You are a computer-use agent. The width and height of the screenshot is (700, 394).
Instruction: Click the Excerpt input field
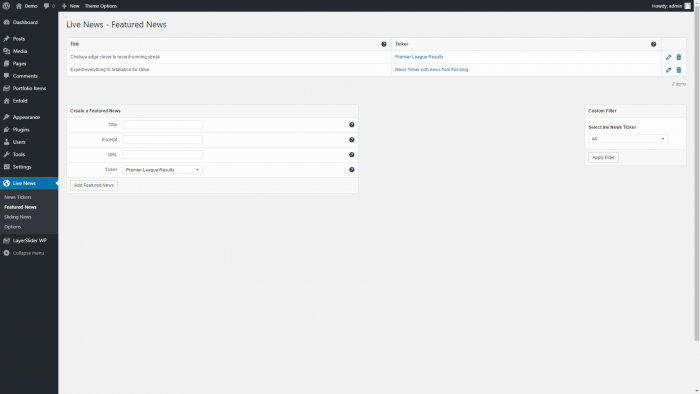(162, 140)
